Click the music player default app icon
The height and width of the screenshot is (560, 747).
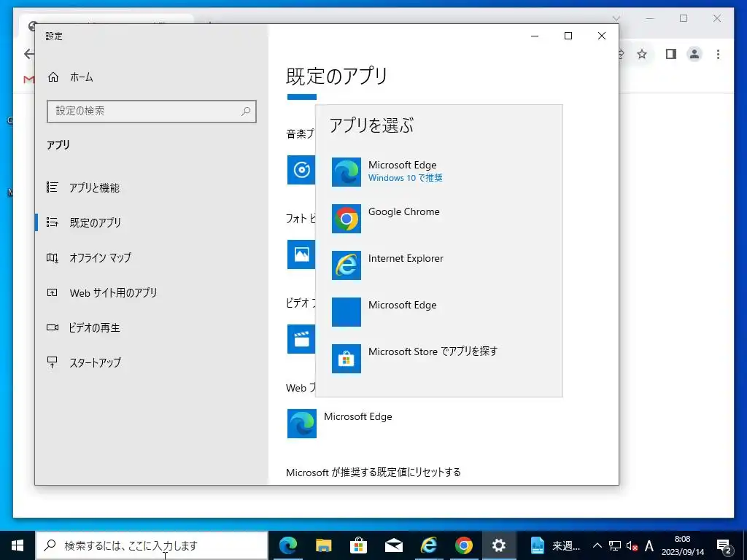(301, 169)
